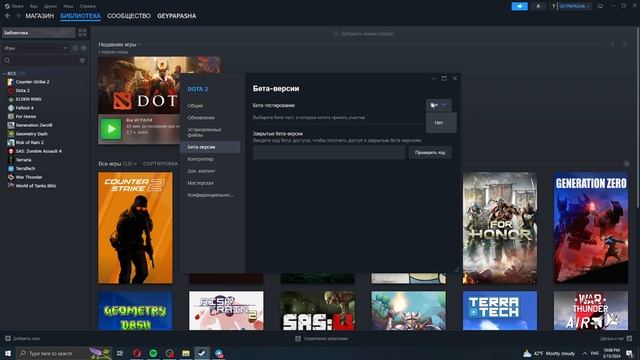
Task: Expand the account name dropdown
Action: tap(574, 6)
